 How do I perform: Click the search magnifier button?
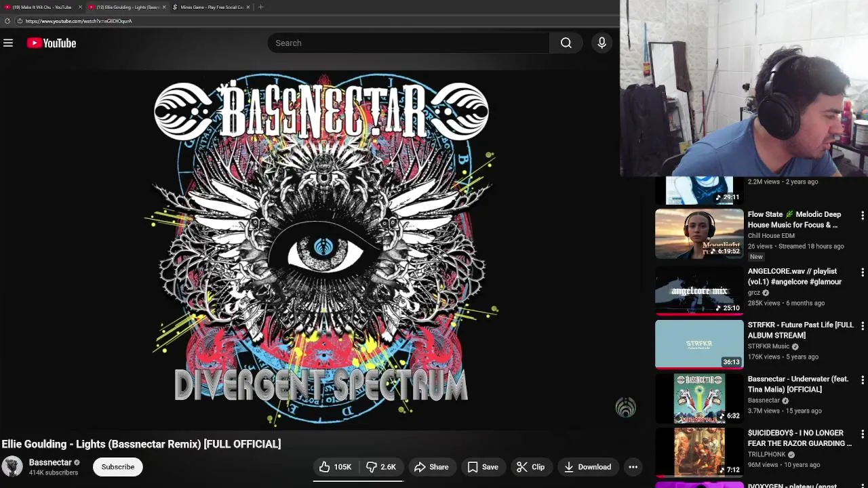click(566, 43)
